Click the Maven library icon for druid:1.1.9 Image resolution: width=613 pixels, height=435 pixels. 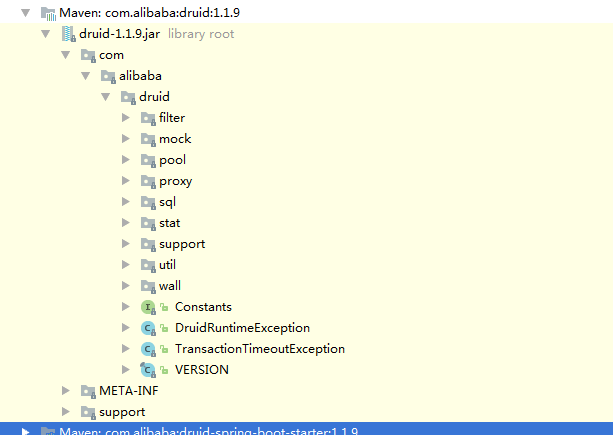pos(48,14)
